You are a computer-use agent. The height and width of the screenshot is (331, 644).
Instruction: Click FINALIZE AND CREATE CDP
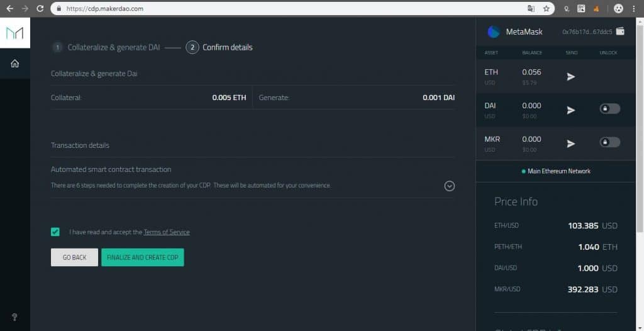click(143, 257)
